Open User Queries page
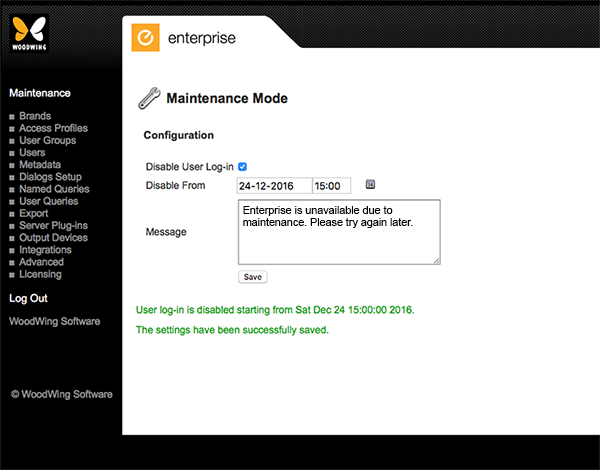The image size is (600, 470). click(x=49, y=201)
